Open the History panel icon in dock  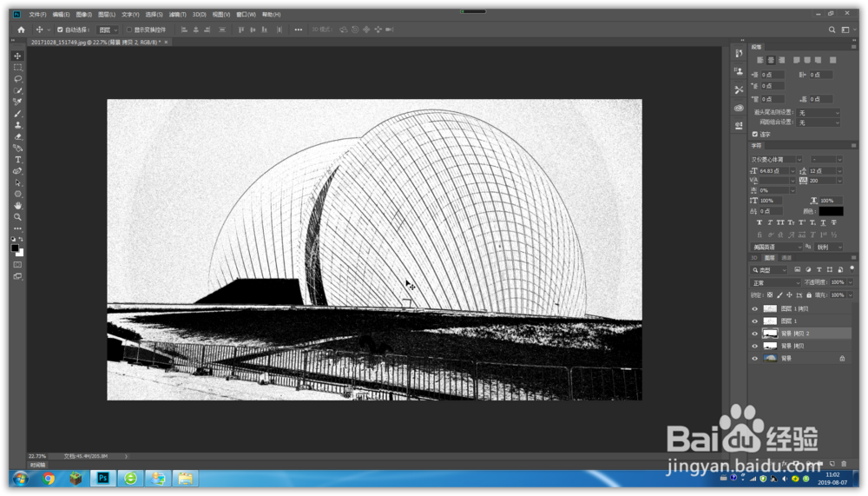tap(739, 53)
